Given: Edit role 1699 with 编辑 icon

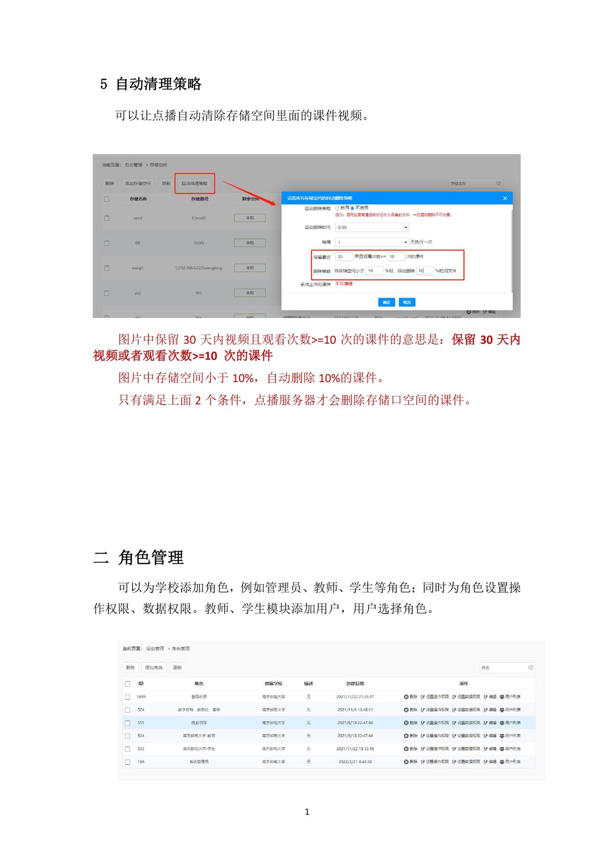Looking at the screenshot, I should click(x=490, y=697).
